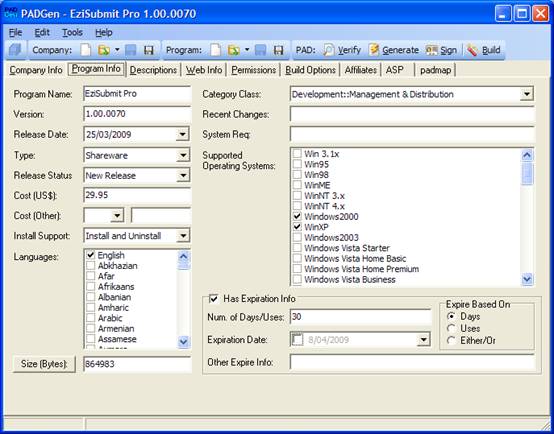Click the Languages list scroll-down arrow

tap(183, 341)
